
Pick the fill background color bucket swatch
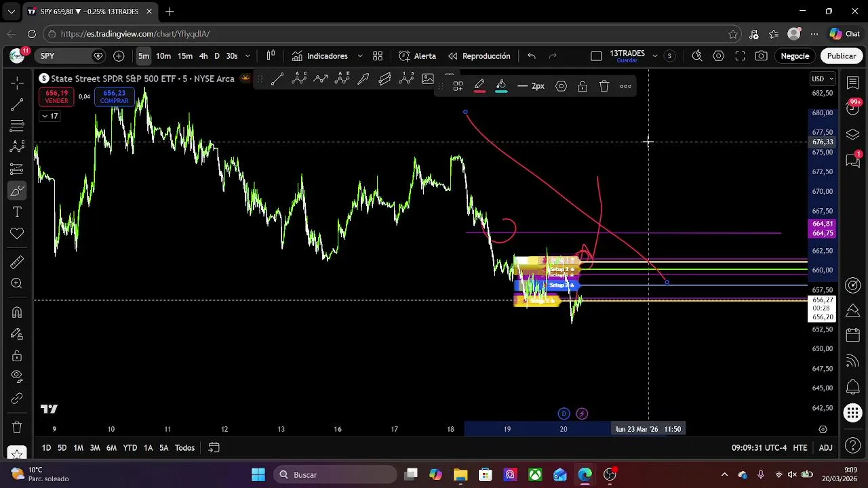501,86
